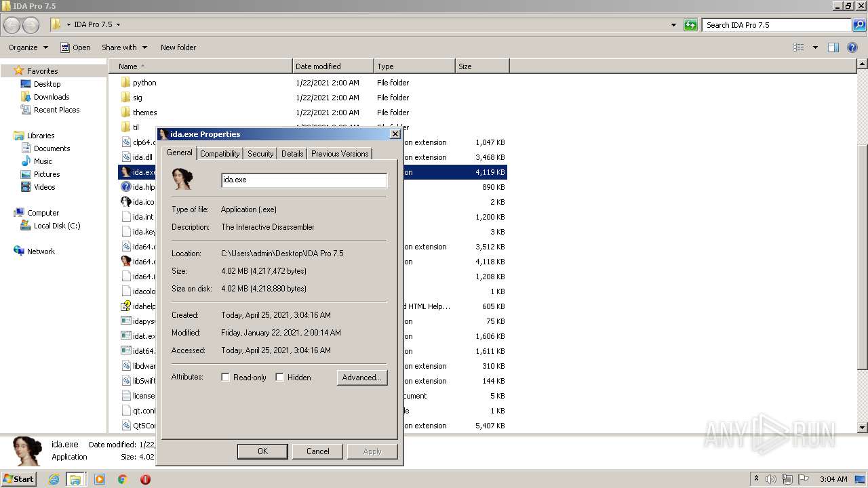Click the red Opera taskbar icon
The image size is (868, 488).
145,479
